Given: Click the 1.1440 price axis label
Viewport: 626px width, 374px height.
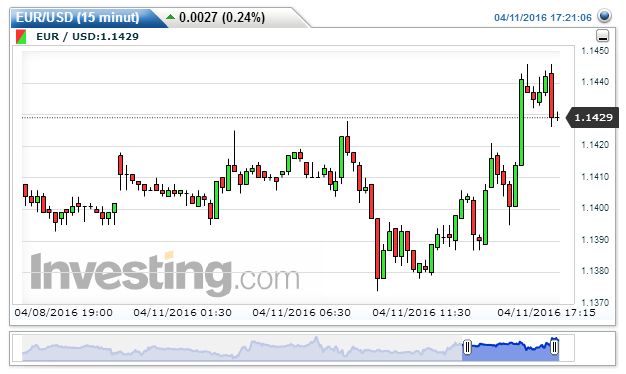Looking at the screenshot, I should [595, 82].
